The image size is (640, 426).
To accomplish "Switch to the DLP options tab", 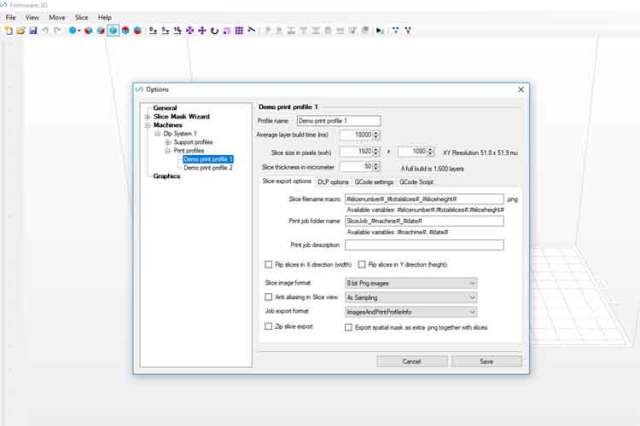I will [x=333, y=182].
